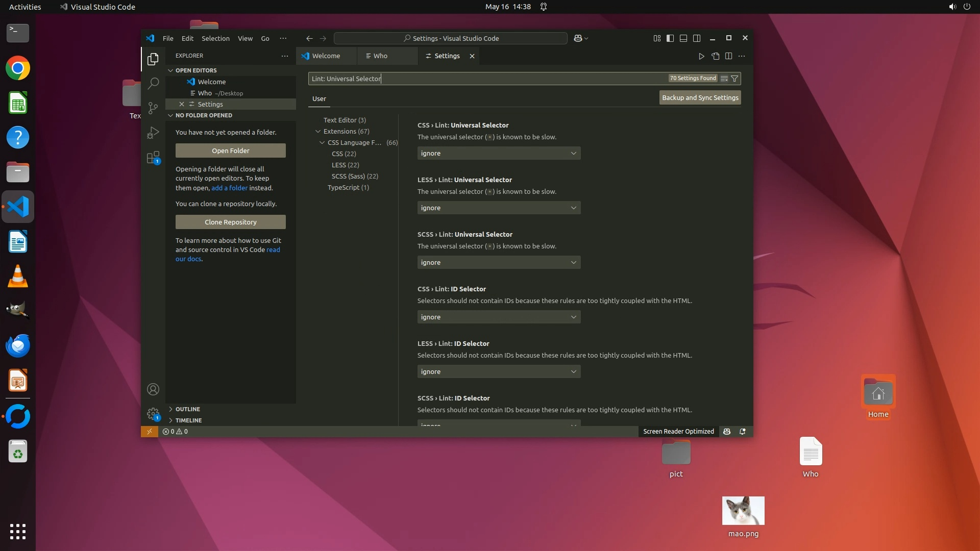Expand the Outline section

[187, 409]
